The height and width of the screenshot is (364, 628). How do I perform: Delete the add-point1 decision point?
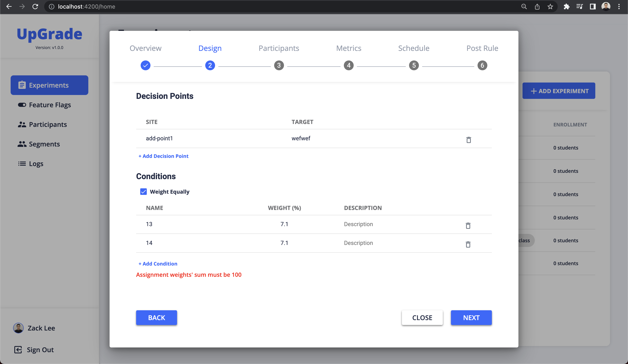(469, 140)
